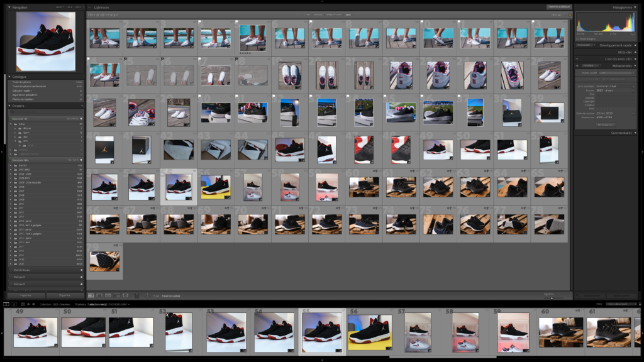
Task: Add a folder with Dossiers plus icon
Action: [x=81, y=106]
